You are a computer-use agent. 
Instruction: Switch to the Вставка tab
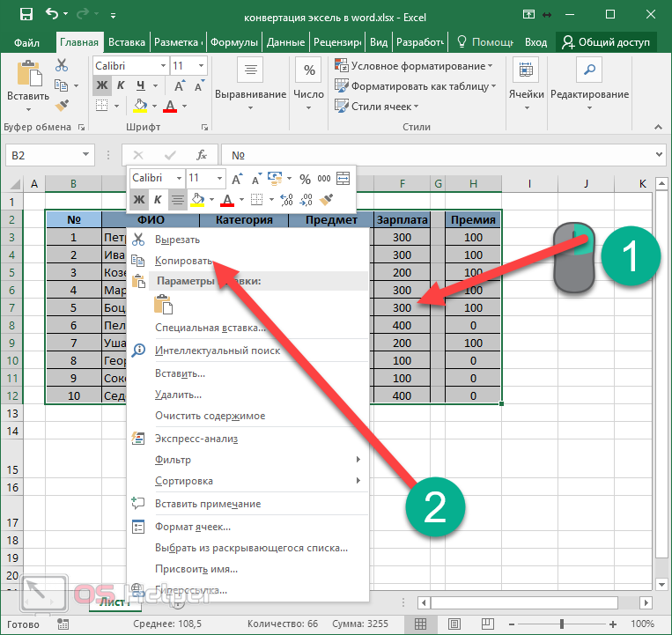(x=127, y=42)
